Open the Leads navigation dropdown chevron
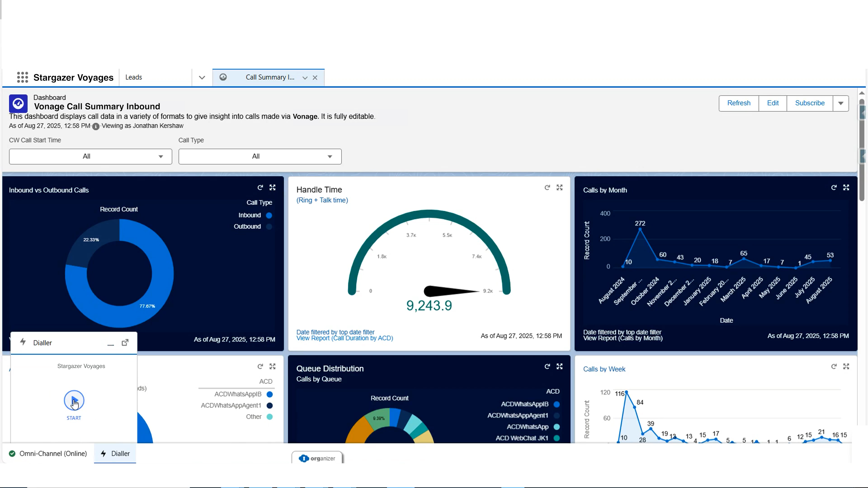868x488 pixels. point(202,77)
